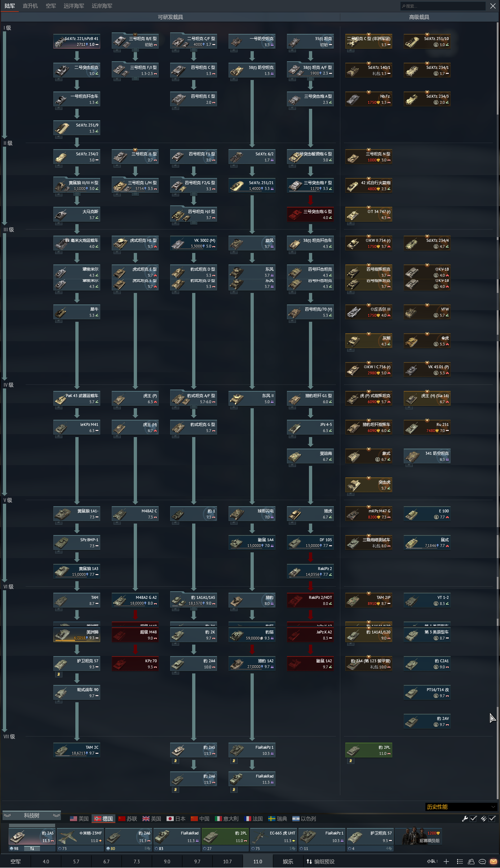Screen dimensions: 500x868
Task: Expand the 二号坦克 C/F 型 vehicle group
Action: [194, 41]
